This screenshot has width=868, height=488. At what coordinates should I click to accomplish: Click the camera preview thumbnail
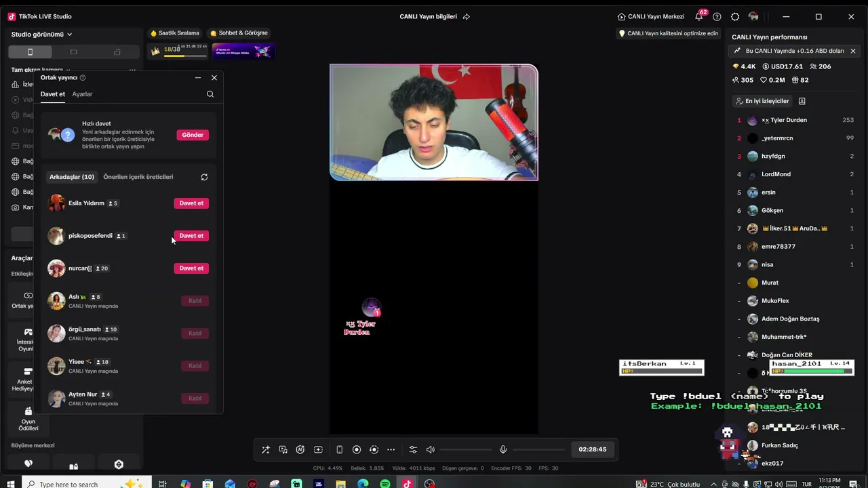pyautogui.click(x=434, y=122)
